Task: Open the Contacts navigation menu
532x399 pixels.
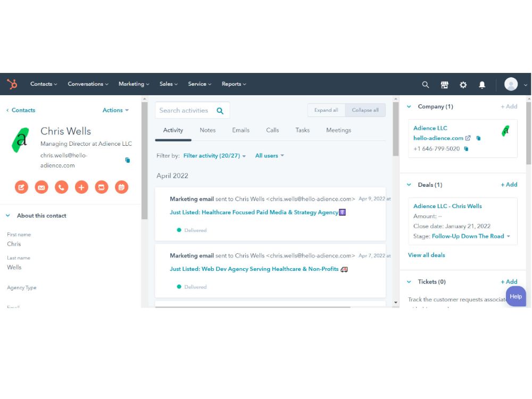Action: (x=44, y=84)
